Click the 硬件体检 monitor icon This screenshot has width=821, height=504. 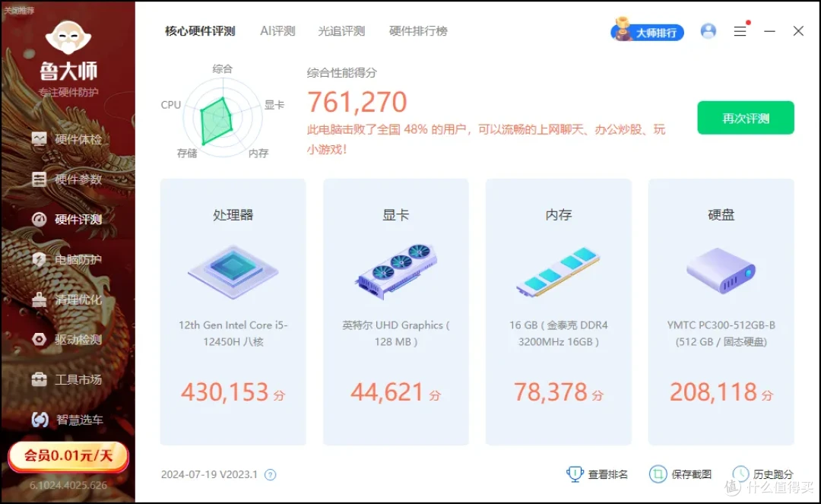pos(40,139)
